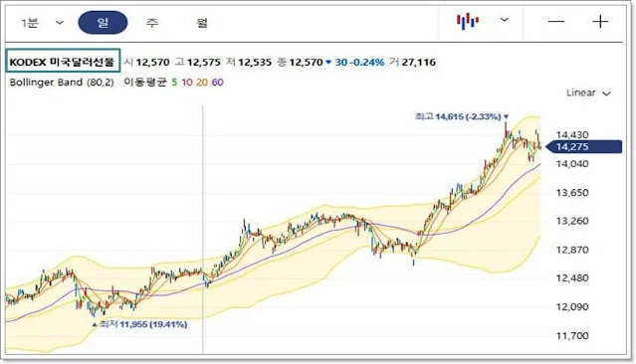Click the 12,090 price axis label

coord(572,307)
